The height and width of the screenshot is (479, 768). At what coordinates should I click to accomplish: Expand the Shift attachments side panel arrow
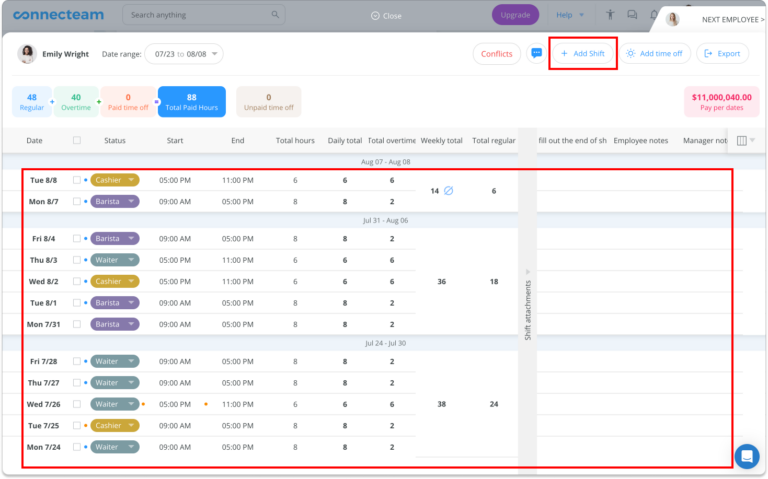528,272
